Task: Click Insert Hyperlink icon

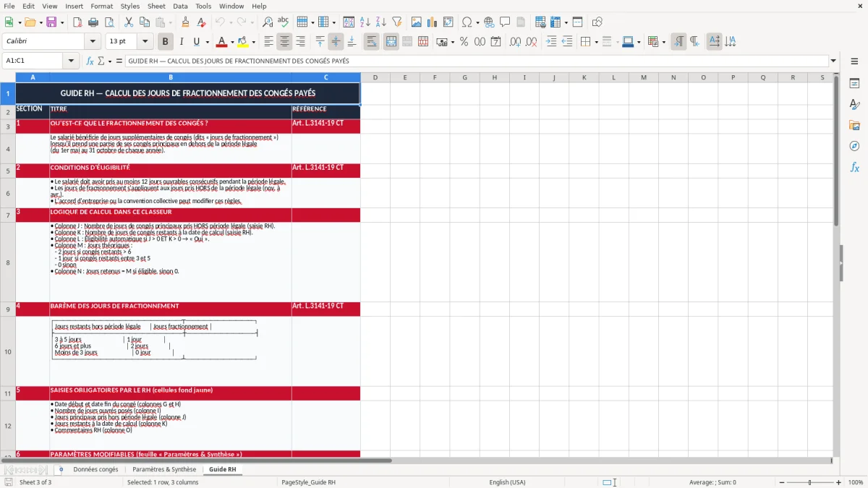Action: 489,22
